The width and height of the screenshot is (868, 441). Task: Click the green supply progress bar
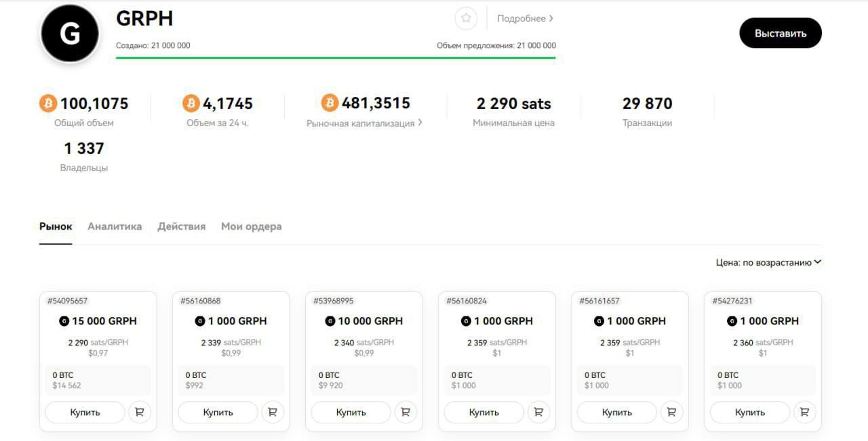(x=336, y=58)
